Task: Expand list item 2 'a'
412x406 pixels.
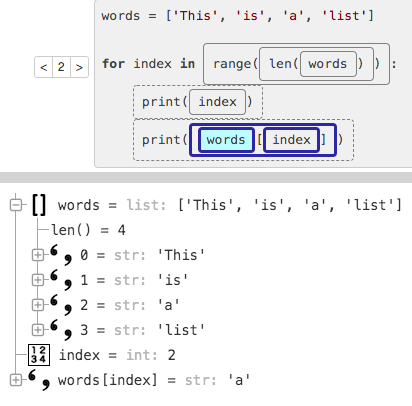Action: point(38,305)
